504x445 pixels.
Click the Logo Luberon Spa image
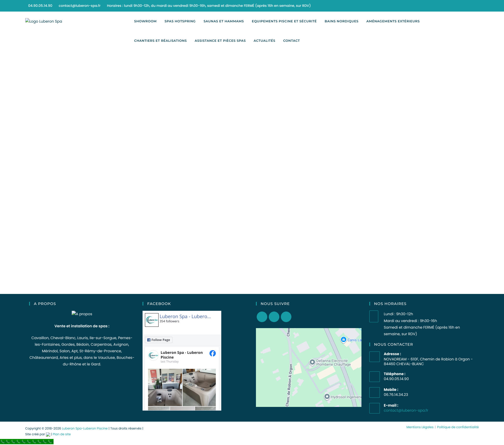[x=44, y=21]
